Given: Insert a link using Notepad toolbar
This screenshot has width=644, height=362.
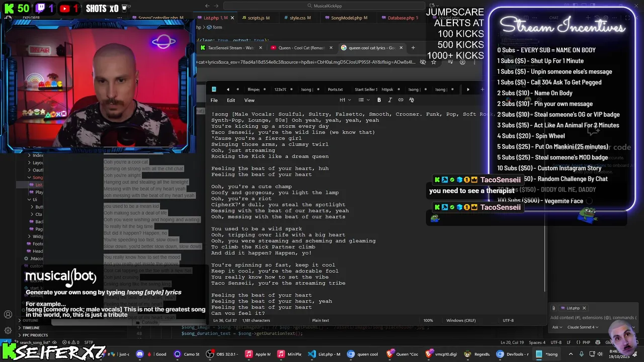Looking at the screenshot, I should [400, 100].
